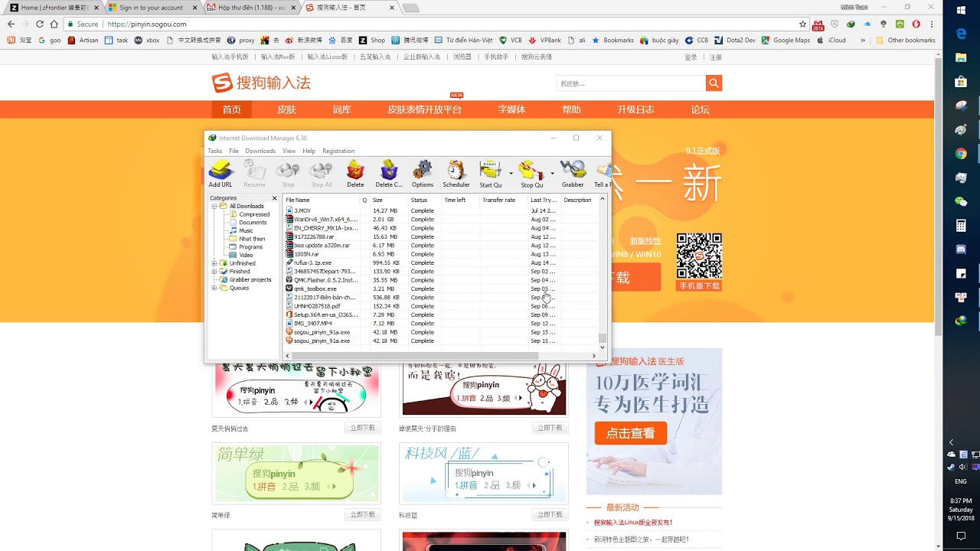Expand the Queues category node

click(214, 289)
